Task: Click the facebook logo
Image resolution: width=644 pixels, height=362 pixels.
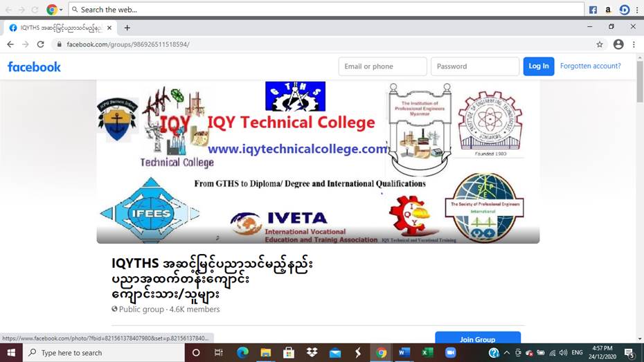Action: pos(34,67)
